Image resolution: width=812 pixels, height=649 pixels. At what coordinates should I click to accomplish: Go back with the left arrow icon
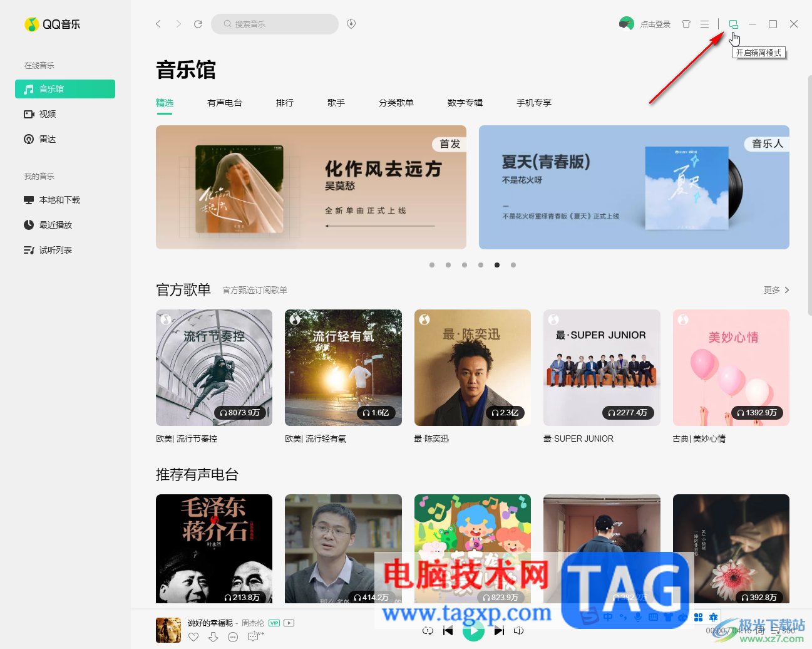(158, 24)
